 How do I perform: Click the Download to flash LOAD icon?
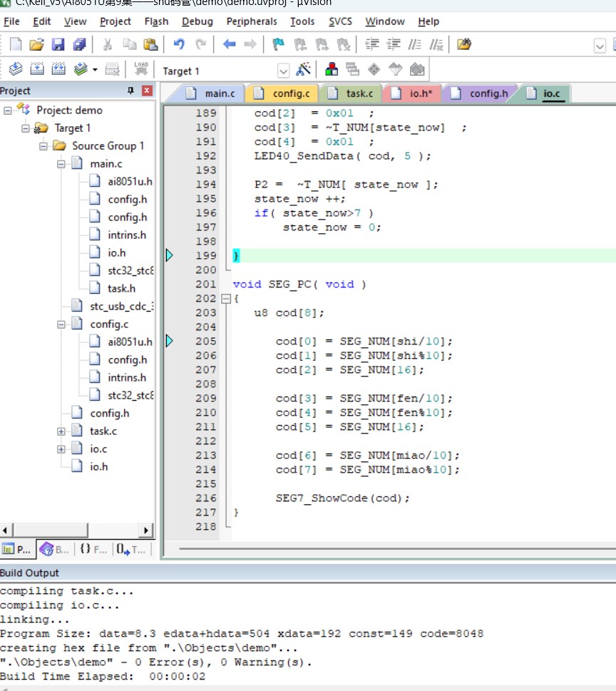[x=141, y=69]
